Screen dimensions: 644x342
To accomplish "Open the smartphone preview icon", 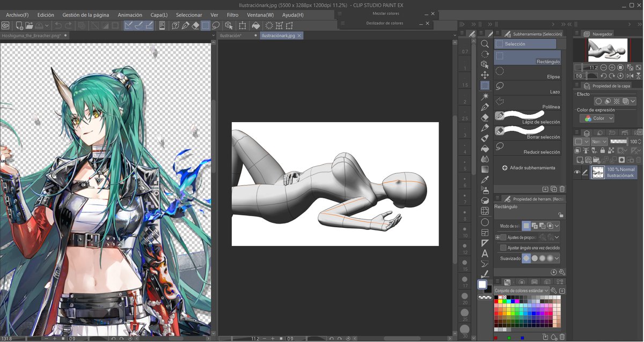I will [x=162, y=25].
